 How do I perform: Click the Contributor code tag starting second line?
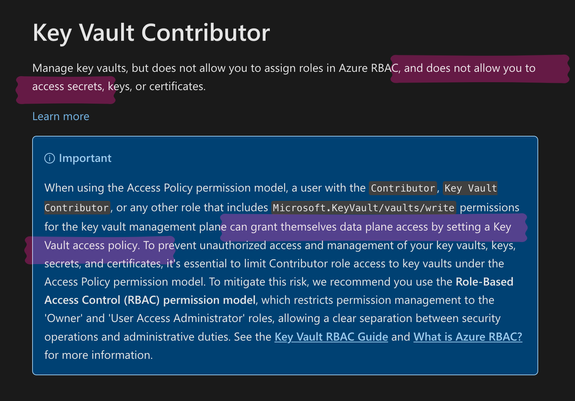click(x=77, y=207)
